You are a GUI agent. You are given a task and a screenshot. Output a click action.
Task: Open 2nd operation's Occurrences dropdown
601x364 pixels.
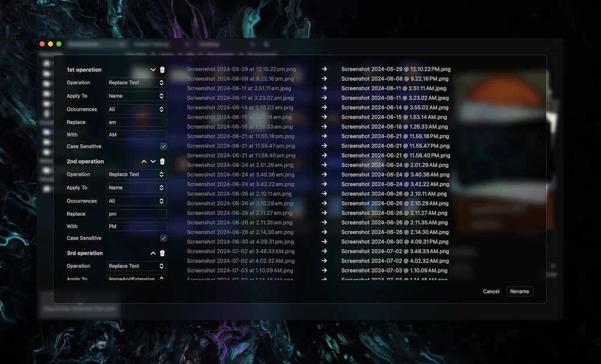click(x=136, y=201)
